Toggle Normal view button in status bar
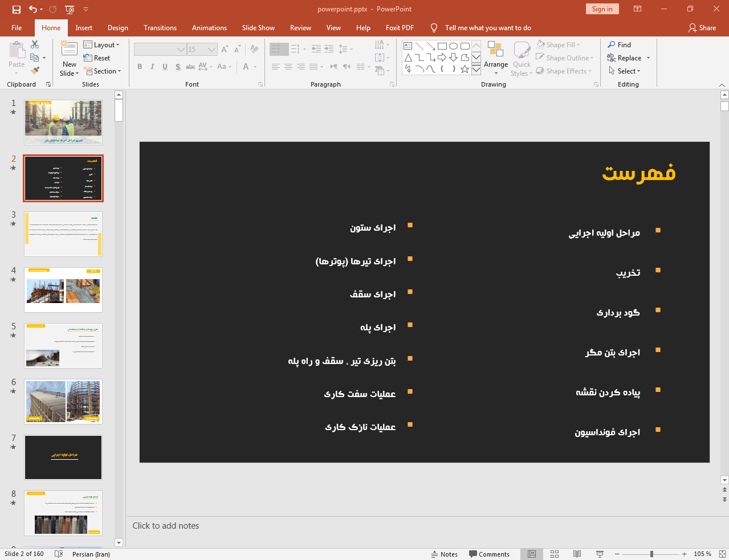 [532, 554]
